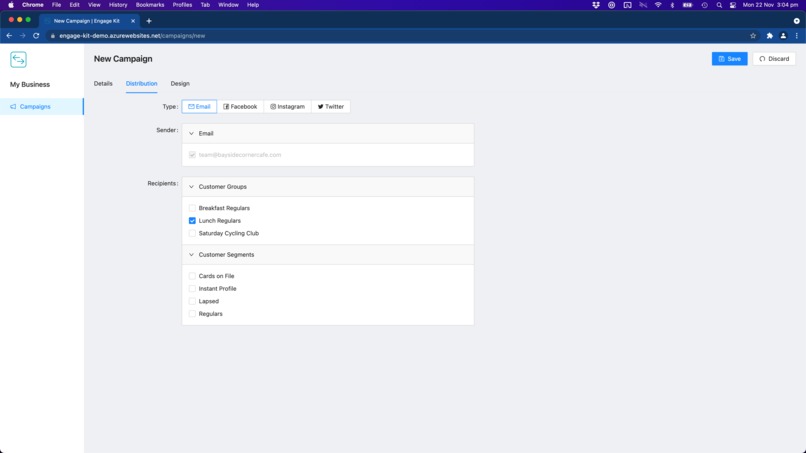The image size is (806, 453).
Task: Open the Chrome extensions puzzle icon
Action: pos(770,35)
